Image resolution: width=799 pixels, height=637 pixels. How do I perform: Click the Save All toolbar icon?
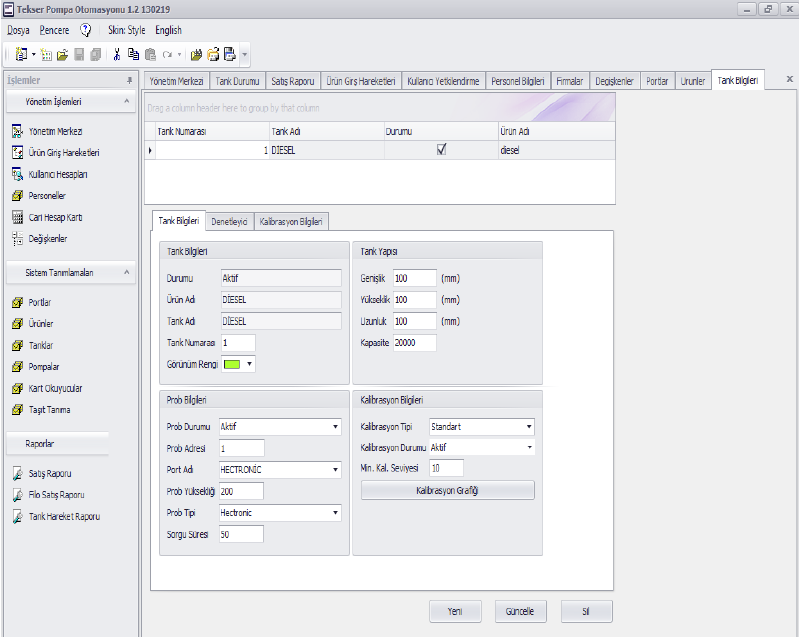pos(95,55)
